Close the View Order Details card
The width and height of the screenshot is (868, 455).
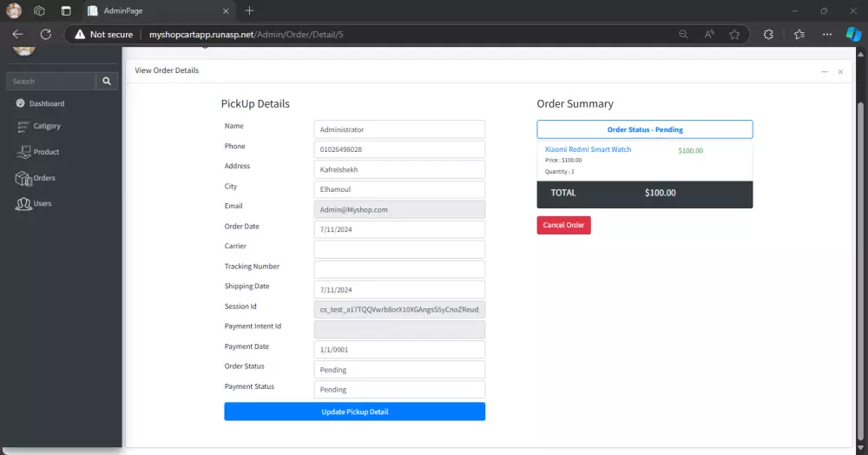coord(840,71)
